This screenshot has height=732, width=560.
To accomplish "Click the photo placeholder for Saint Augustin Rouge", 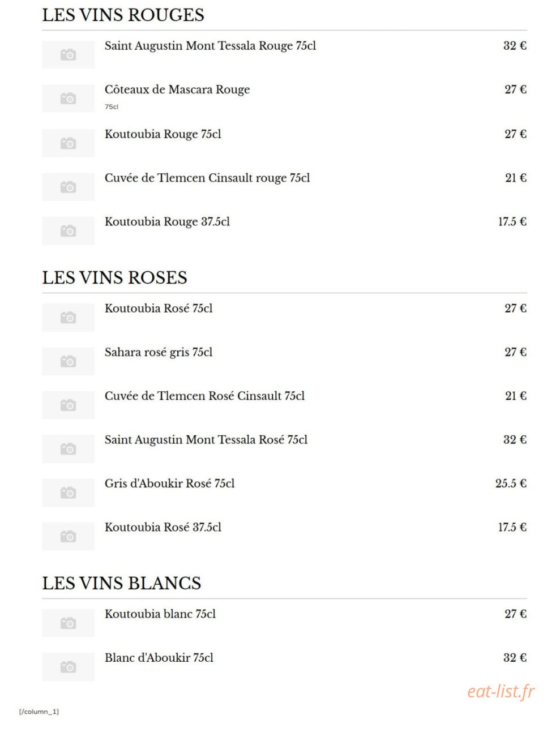I will pyautogui.click(x=68, y=54).
